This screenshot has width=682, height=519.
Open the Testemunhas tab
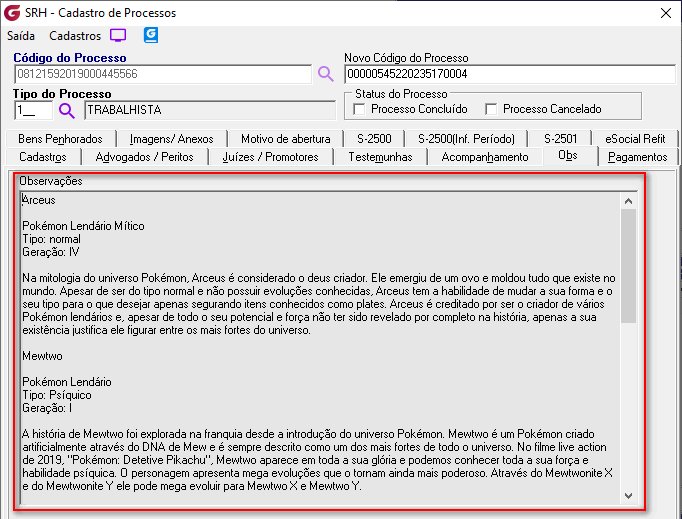(380, 157)
